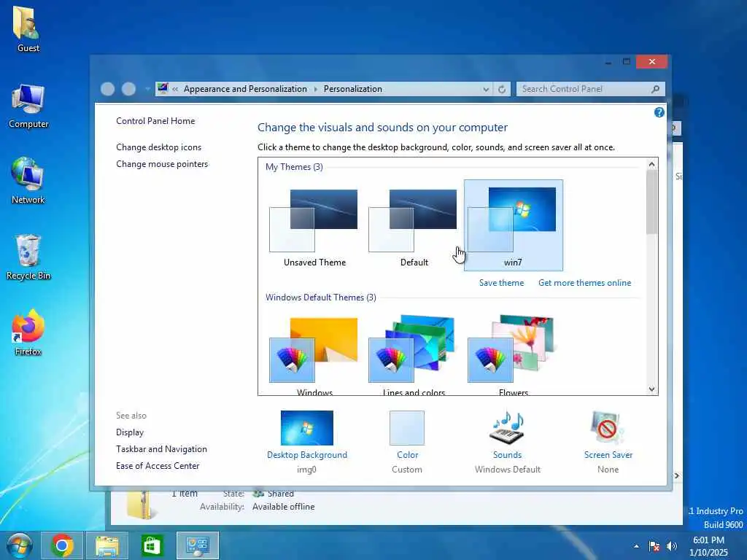Click 'Available offline' in the background window

click(x=284, y=507)
